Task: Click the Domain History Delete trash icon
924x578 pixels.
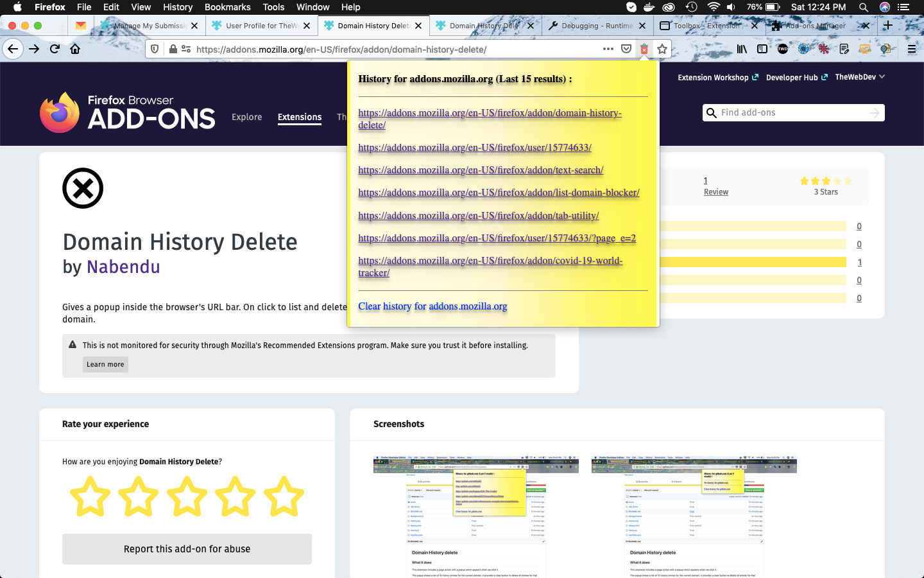Action: (644, 49)
